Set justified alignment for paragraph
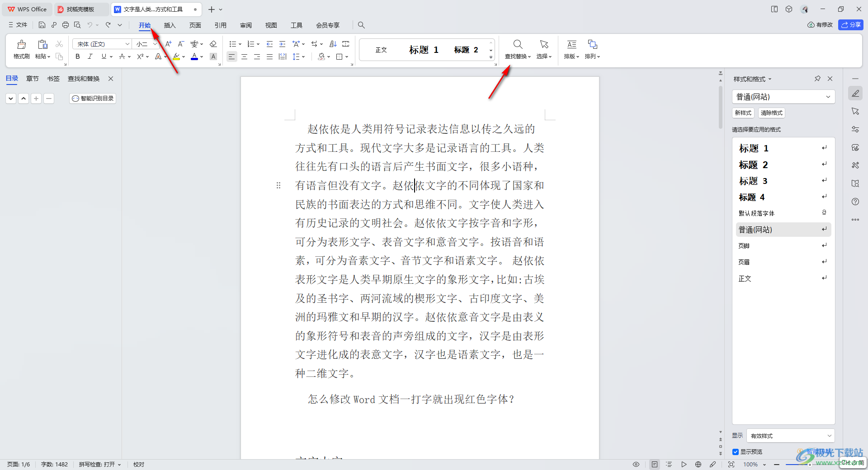Image resolution: width=868 pixels, height=470 pixels. [269, 56]
